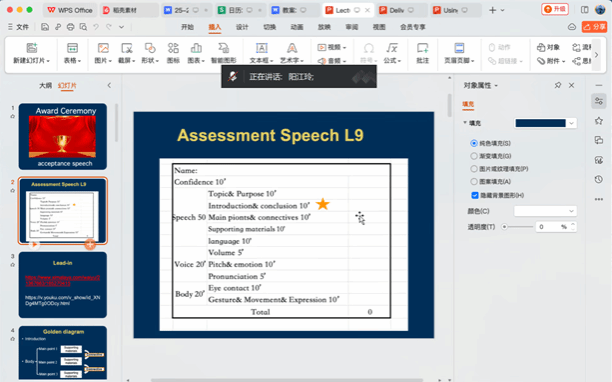Screen dimensions: 612x382
Task: Switch to the 设计 ribbon tab
Action: coord(242,27)
